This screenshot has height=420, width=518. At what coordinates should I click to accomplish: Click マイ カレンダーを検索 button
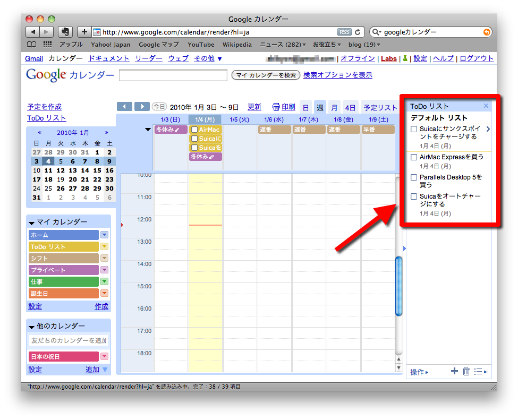(266, 75)
